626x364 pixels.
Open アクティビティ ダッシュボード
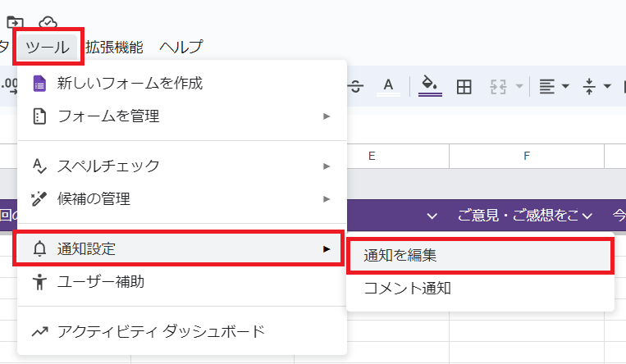pos(161,331)
